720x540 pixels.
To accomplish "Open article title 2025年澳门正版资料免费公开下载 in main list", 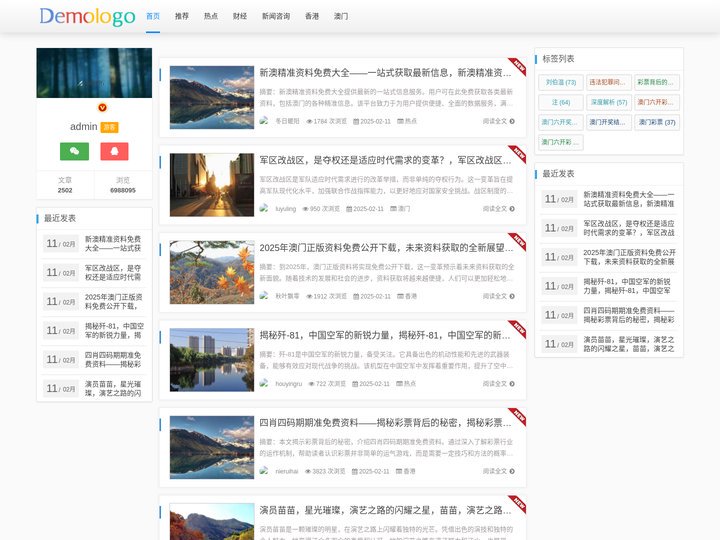I will [x=386, y=248].
